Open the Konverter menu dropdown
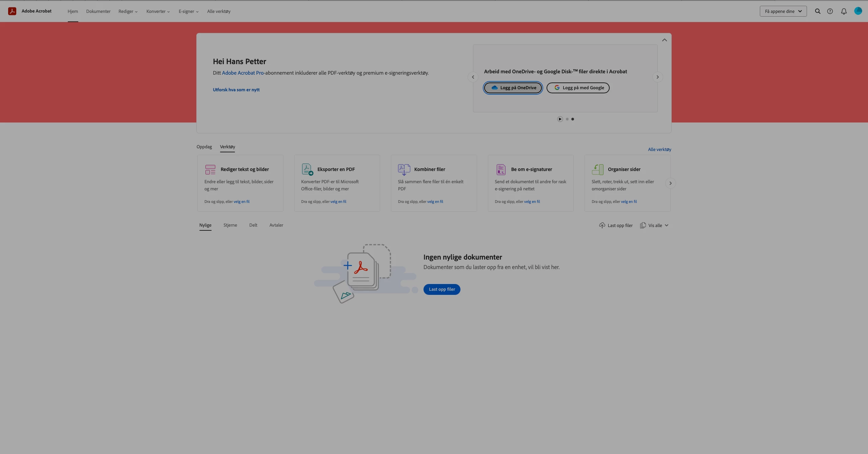Image resolution: width=868 pixels, height=454 pixels. point(158,12)
